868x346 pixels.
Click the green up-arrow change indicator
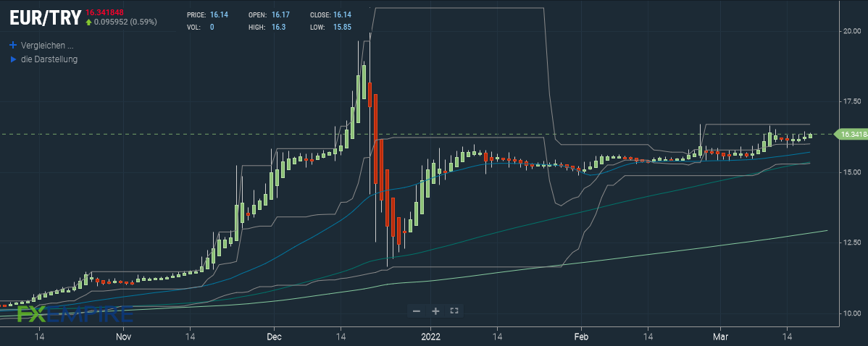88,22
